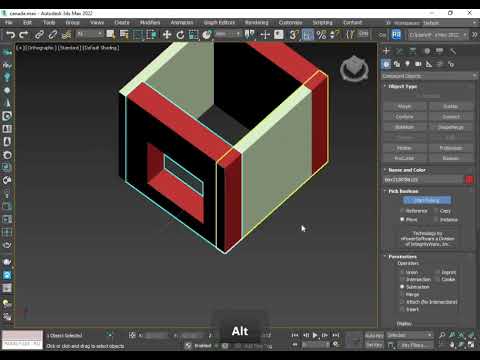Viewport: 480px width, 360px height.
Task: Select the Union operation radio
Action: pyautogui.click(x=402, y=272)
